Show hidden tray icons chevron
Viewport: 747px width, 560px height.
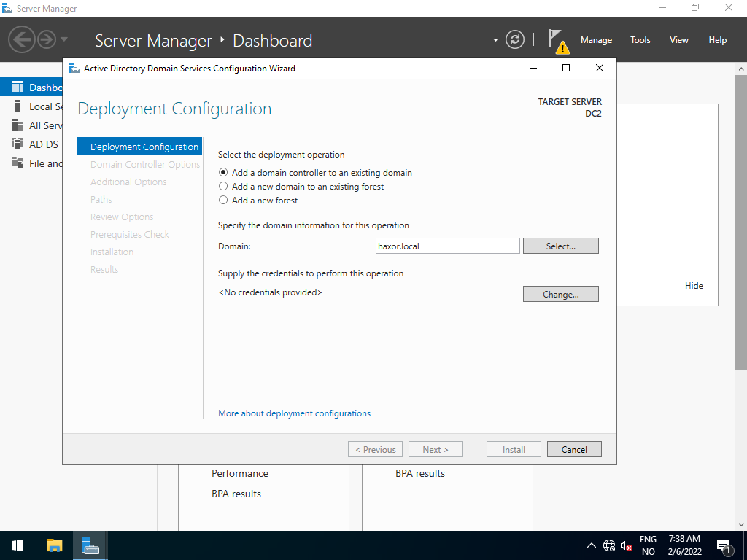coord(591,545)
